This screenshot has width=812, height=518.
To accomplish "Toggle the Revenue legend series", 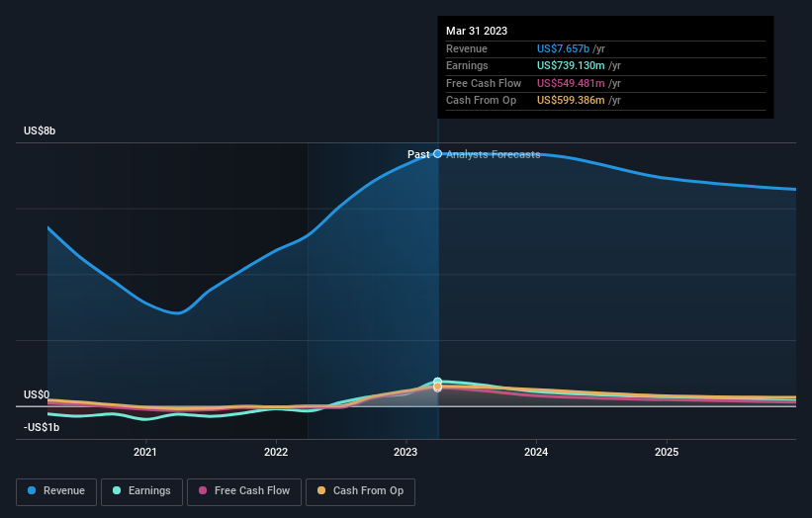I will click(56, 491).
